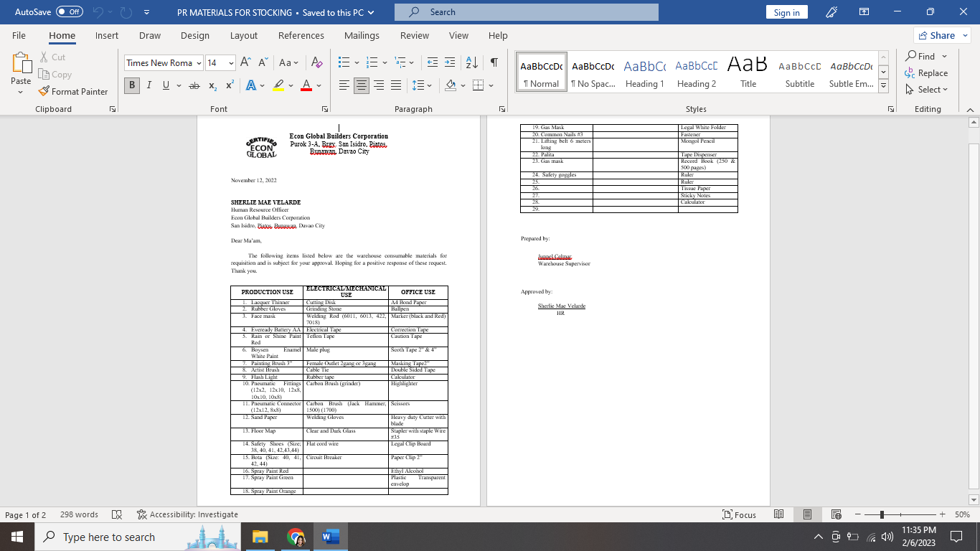Click the Paste clipboard icon
This screenshot has width=980, height=551.
click(x=21, y=63)
